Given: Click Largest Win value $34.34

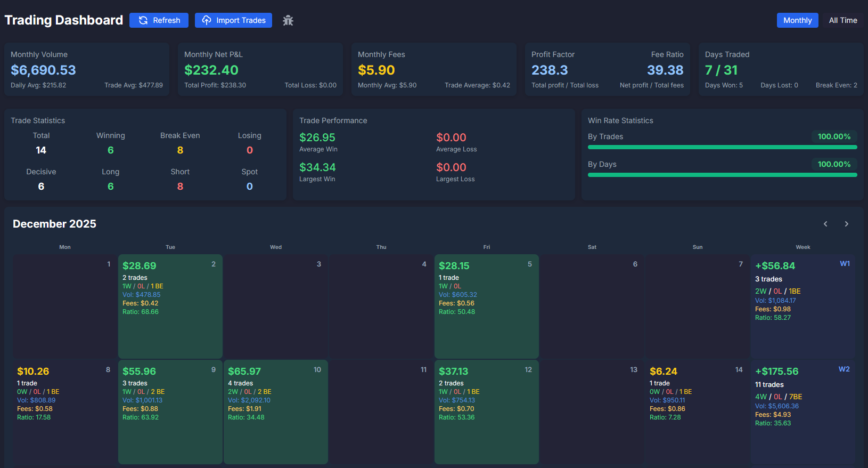Looking at the screenshot, I should click(x=317, y=167).
